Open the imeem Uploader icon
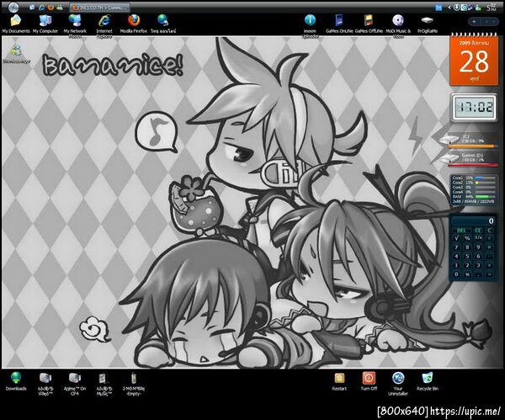The image size is (505, 420). point(310,20)
